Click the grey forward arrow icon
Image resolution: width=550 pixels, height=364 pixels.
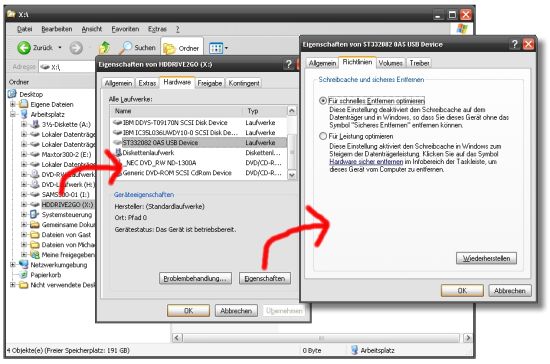coord(76,48)
